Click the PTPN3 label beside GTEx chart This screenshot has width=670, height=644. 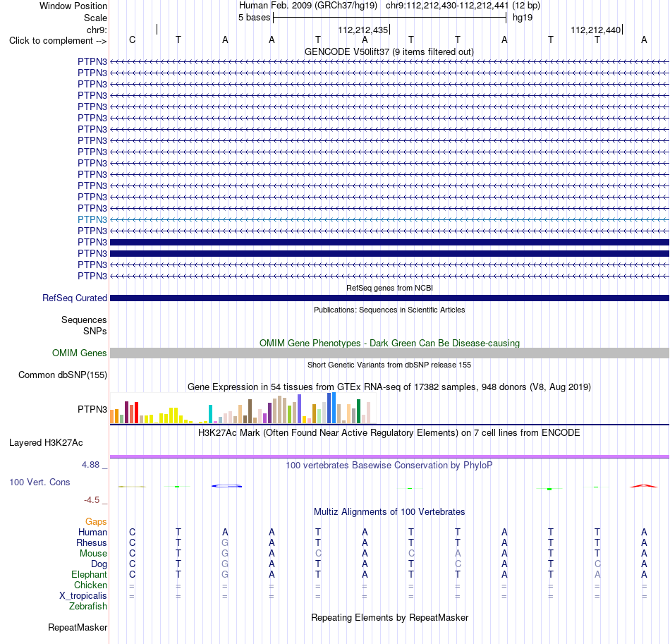click(x=92, y=409)
